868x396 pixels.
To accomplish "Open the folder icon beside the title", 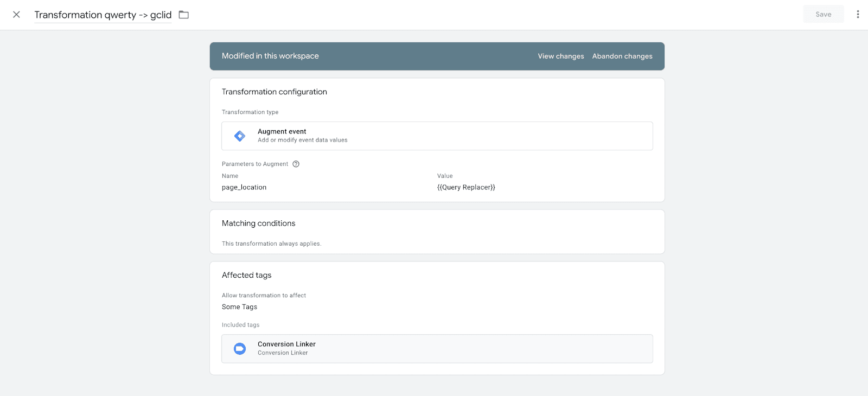I will pyautogui.click(x=184, y=15).
